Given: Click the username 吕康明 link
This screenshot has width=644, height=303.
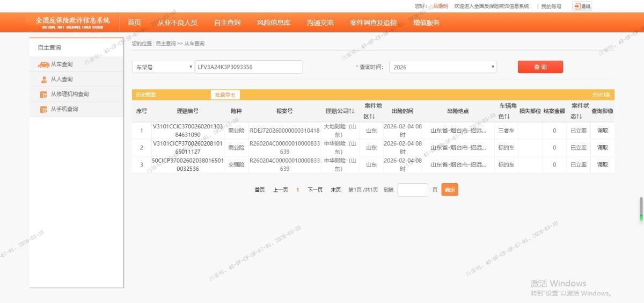Looking at the screenshot, I should point(440,6).
